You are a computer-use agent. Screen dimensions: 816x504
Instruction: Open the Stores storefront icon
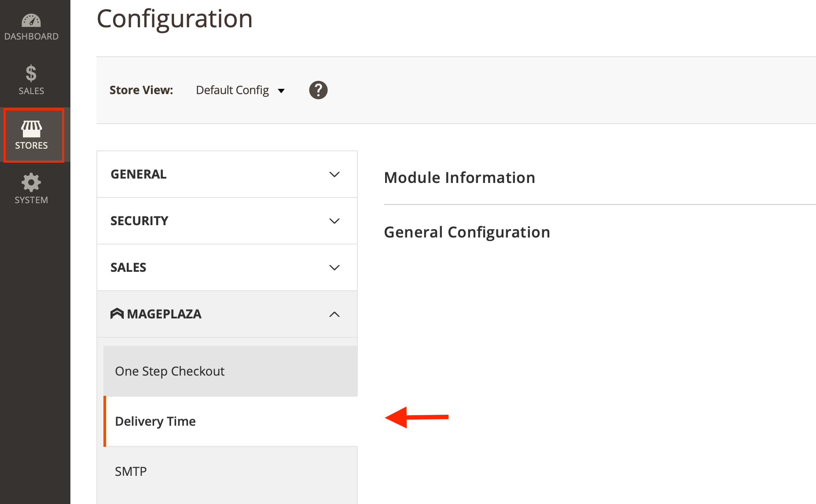[31, 129]
